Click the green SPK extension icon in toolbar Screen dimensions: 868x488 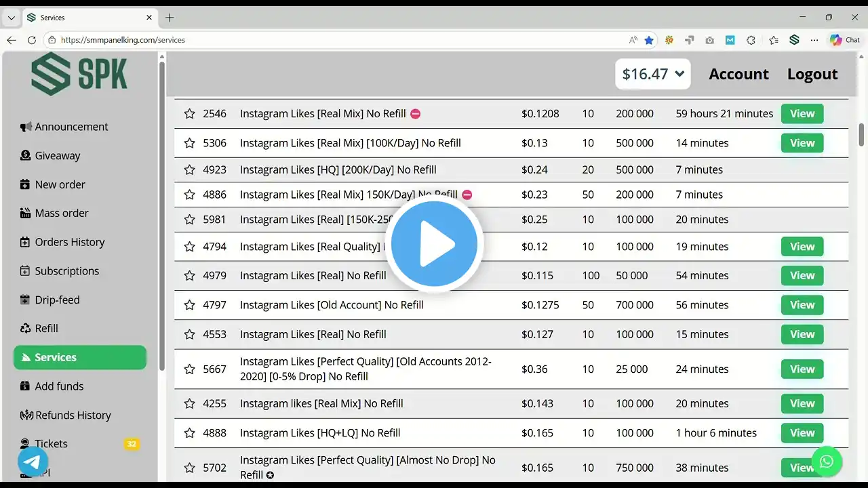tap(794, 40)
